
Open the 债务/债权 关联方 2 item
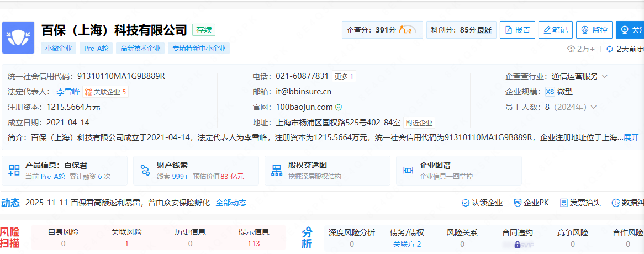pos(407,238)
